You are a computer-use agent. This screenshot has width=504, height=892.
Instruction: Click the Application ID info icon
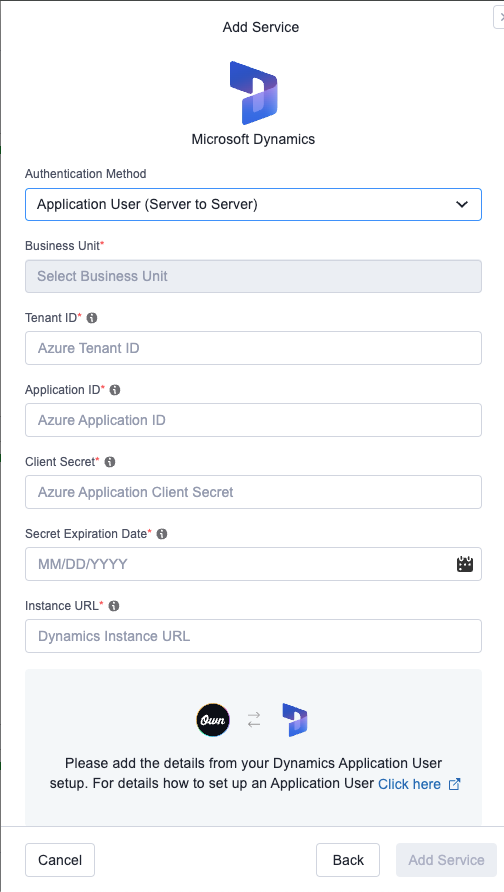tap(115, 390)
